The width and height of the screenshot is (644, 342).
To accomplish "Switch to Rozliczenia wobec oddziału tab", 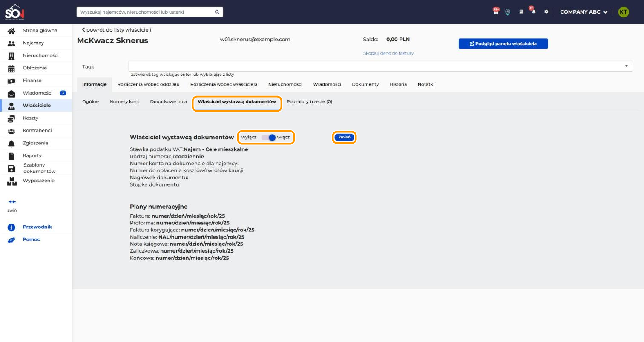I will click(148, 84).
